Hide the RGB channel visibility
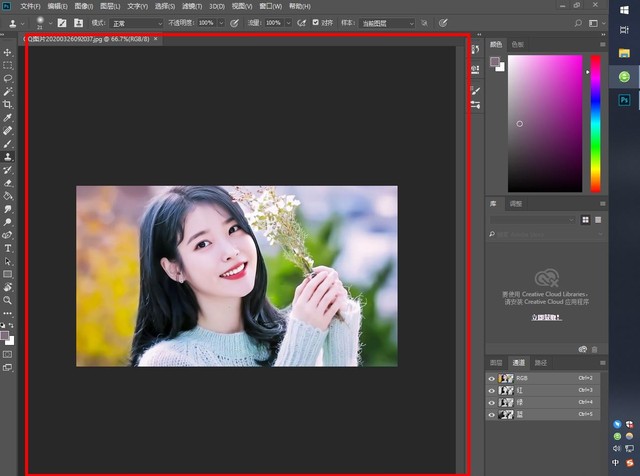The height and width of the screenshot is (476, 640). pyautogui.click(x=491, y=378)
